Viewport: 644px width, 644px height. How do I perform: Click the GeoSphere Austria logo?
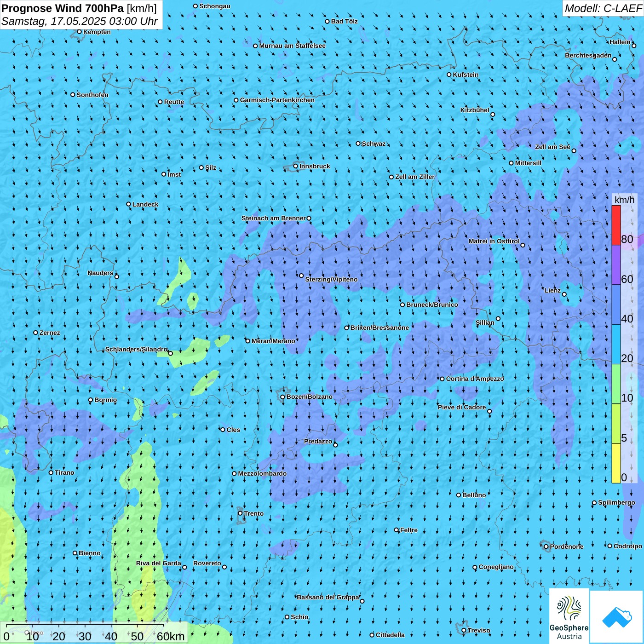tap(569, 616)
